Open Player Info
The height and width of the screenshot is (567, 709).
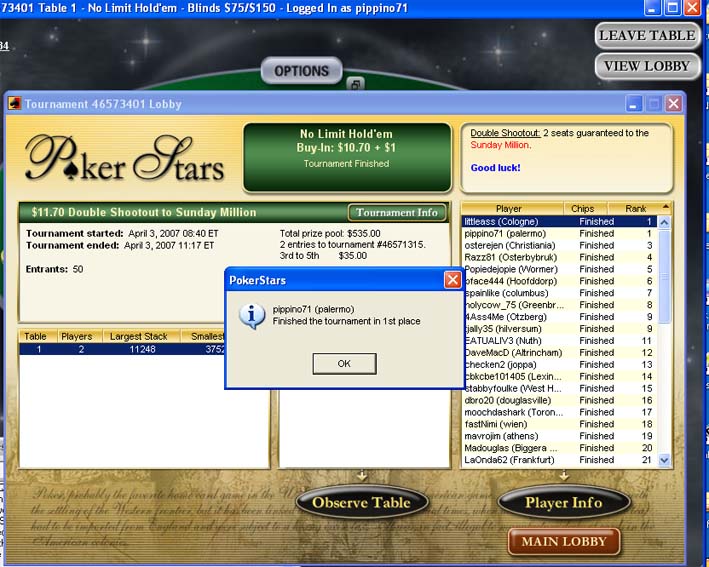point(563,502)
